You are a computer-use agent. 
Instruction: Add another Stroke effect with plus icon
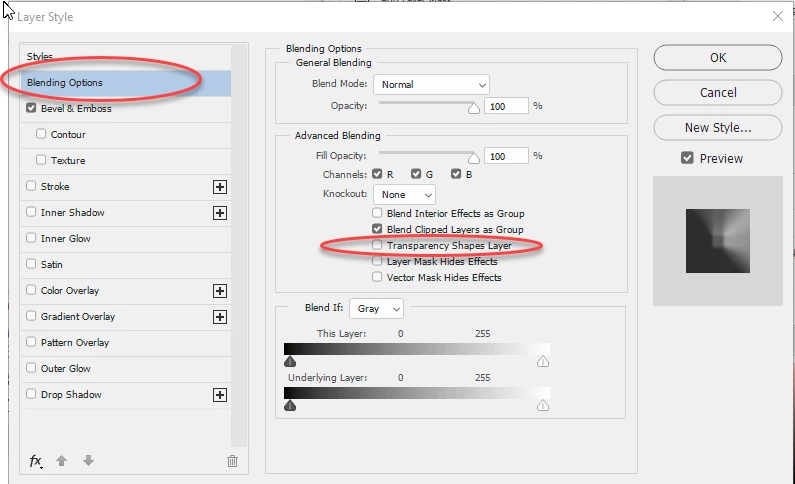click(220, 187)
